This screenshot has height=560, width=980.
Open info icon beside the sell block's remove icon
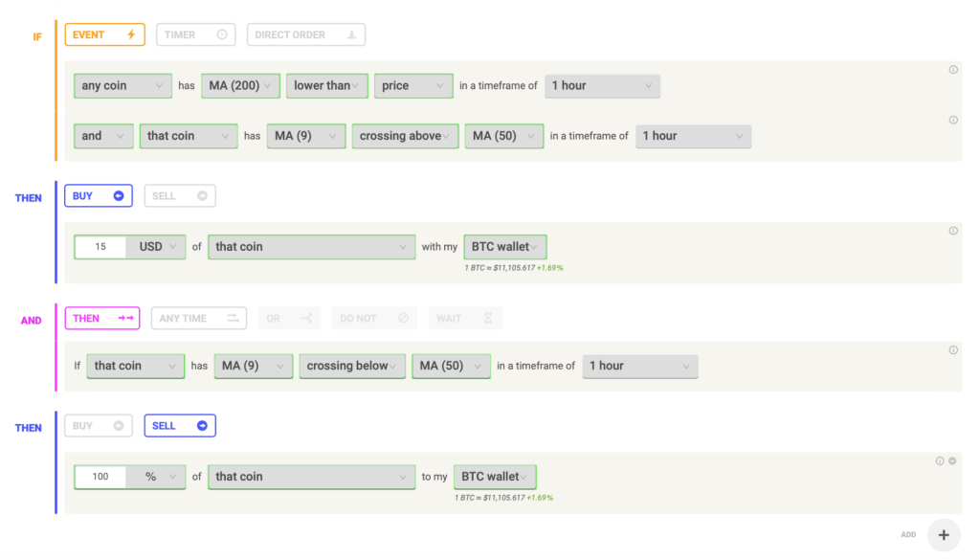(940, 460)
